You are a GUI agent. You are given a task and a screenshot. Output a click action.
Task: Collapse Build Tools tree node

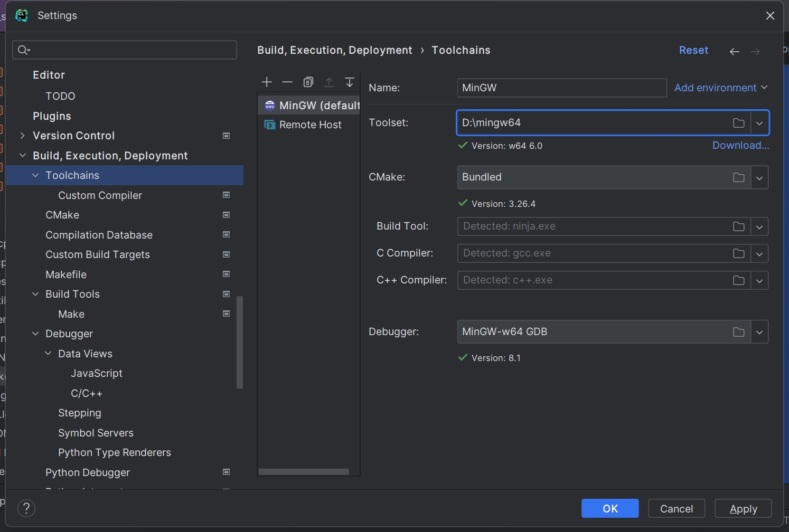click(x=35, y=294)
